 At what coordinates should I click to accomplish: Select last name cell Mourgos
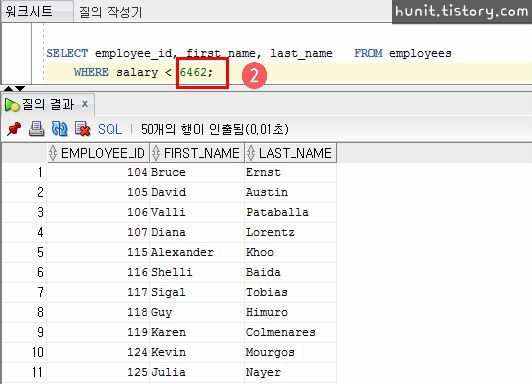coord(290,352)
